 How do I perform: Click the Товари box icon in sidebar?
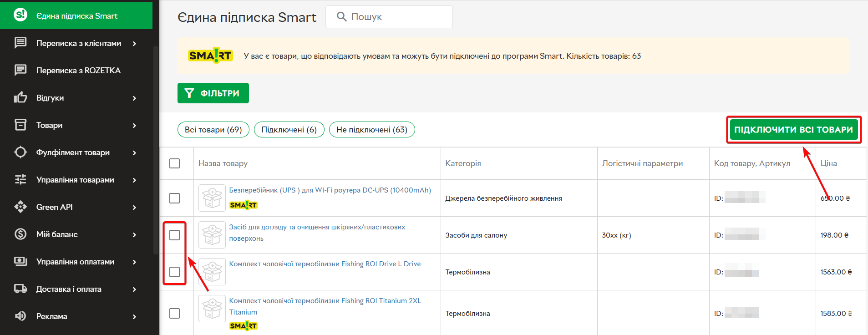pos(20,125)
